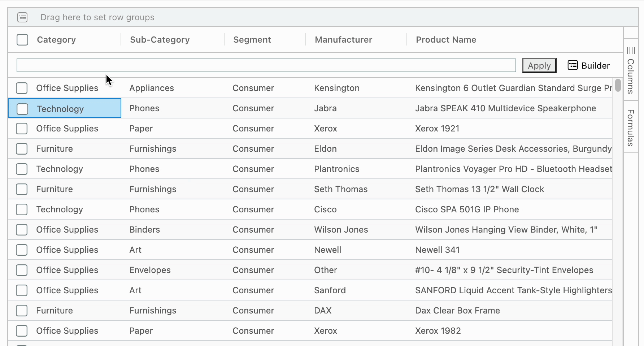Viewport: 644px width, 346px height.
Task: Click the vertical scrollbar thumb
Action: pyautogui.click(x=618, y=85)
